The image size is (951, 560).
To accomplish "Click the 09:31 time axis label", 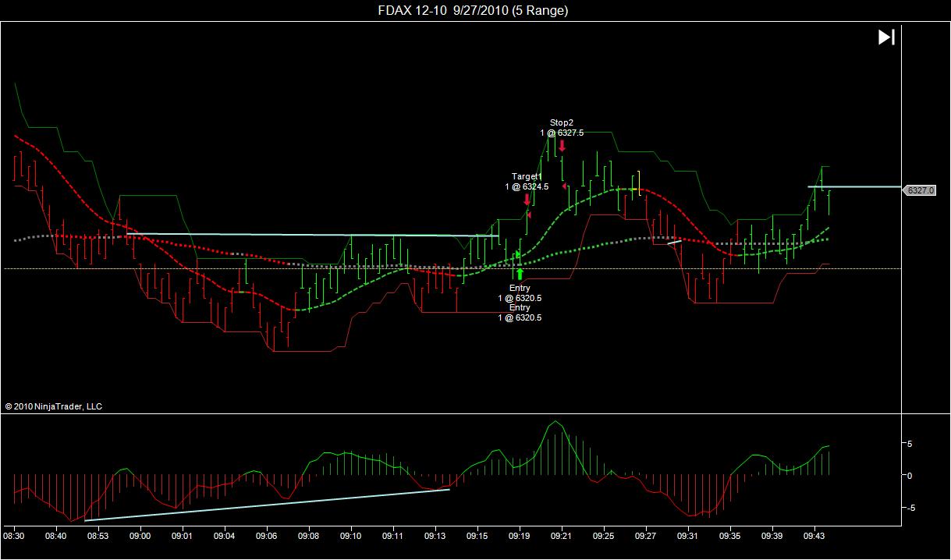I will tap(687, 537).
